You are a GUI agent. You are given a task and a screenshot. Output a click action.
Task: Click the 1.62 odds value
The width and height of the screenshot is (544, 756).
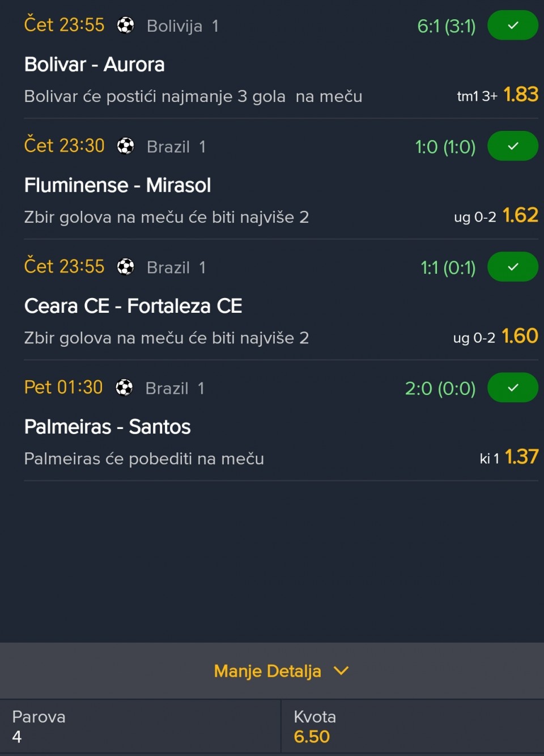[520, 215]
